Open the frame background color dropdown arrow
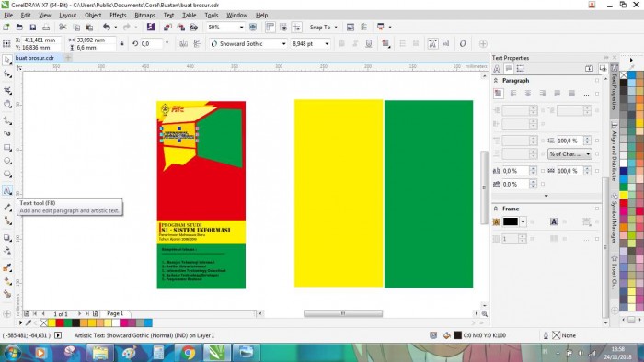Image resolution: width=644 pixels, height=362 pixels. [523, 221]
